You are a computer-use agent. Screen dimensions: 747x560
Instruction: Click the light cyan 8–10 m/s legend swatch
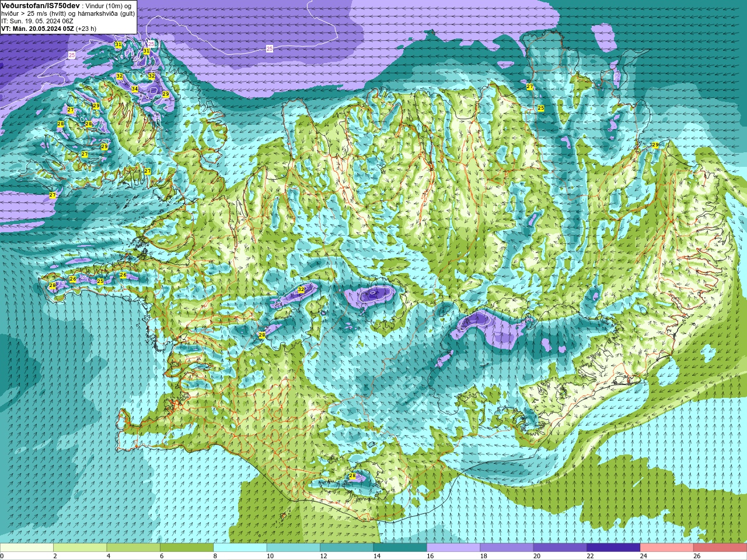[x=240, y=548]
